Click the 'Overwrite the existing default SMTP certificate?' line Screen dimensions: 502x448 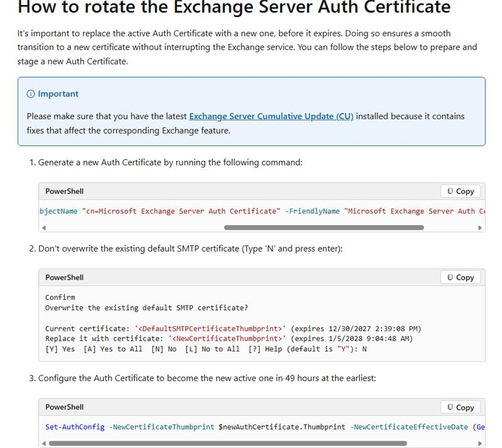(147, 307)
